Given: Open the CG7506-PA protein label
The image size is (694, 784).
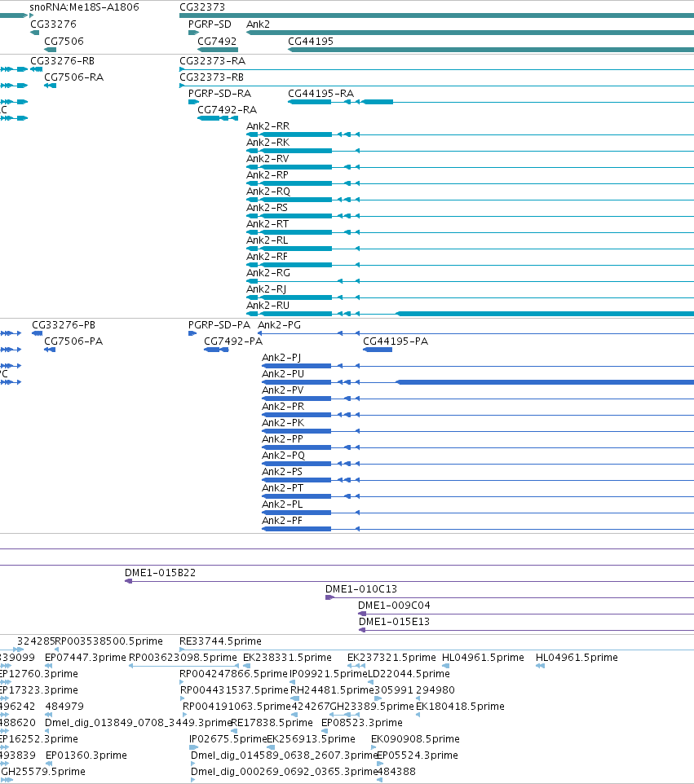Looking at the screenshot, I should pyautogui.click(x=73, y=341).
